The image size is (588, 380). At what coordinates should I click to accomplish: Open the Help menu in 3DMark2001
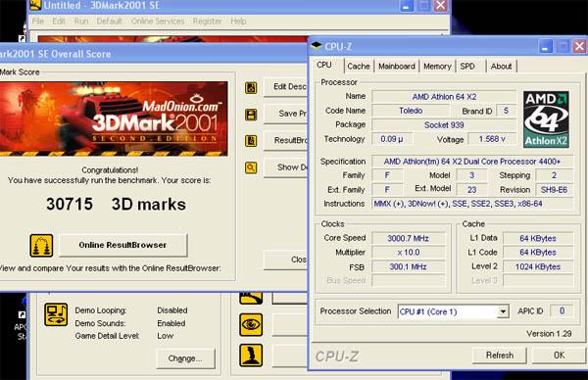pos(238,21)
